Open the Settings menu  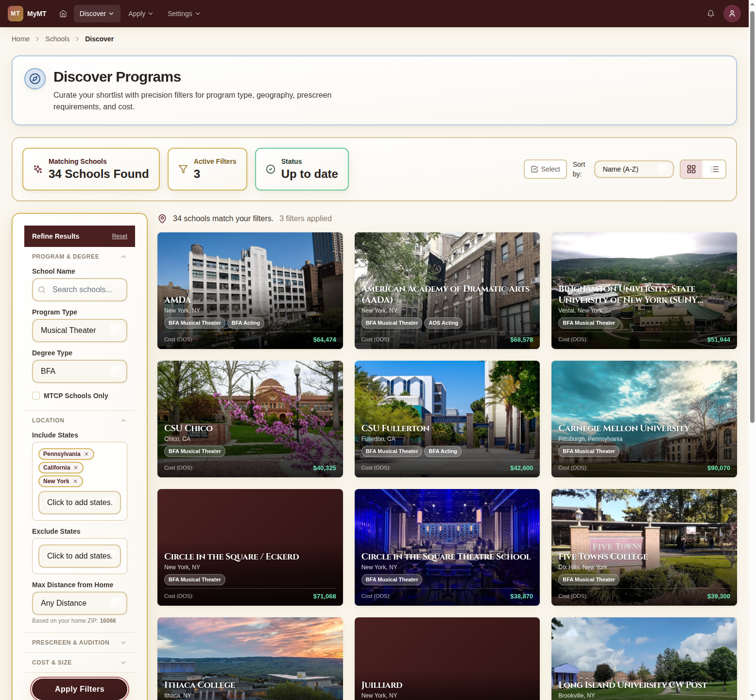point(184,14)
